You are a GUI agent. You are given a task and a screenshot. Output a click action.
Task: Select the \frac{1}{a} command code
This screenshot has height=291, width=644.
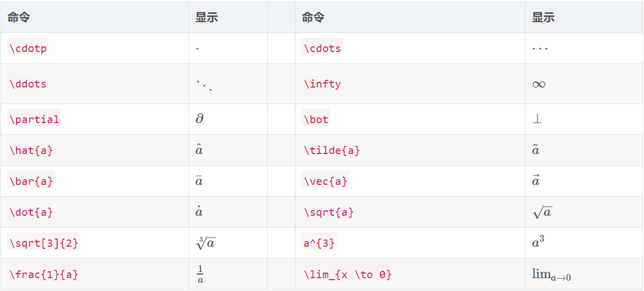[x=44, y=274]
